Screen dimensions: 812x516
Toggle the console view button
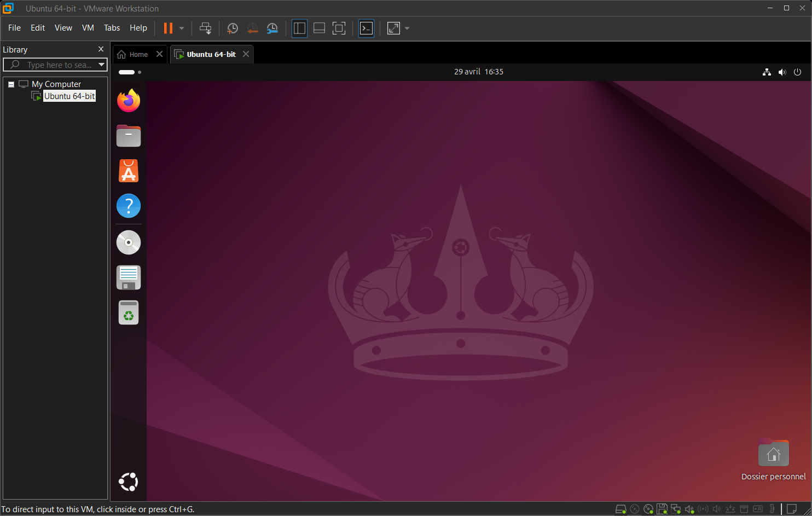coord(366,28)
